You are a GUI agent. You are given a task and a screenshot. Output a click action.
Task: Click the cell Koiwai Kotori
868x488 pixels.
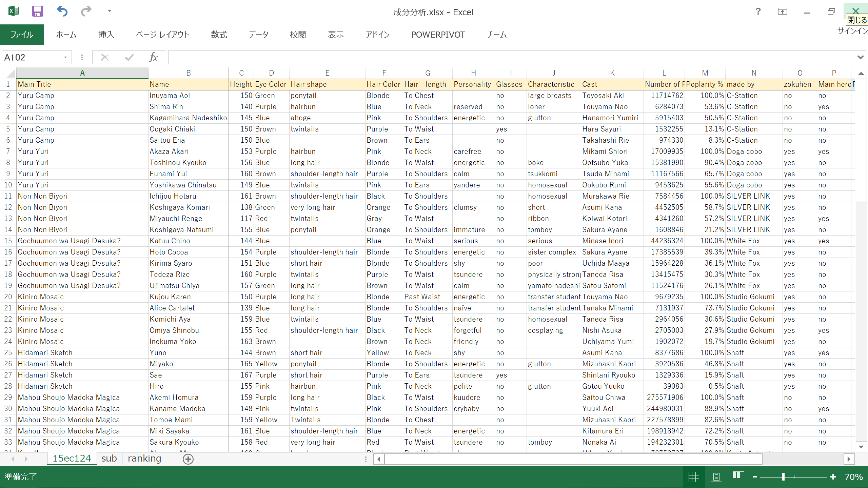click(612, 219)
